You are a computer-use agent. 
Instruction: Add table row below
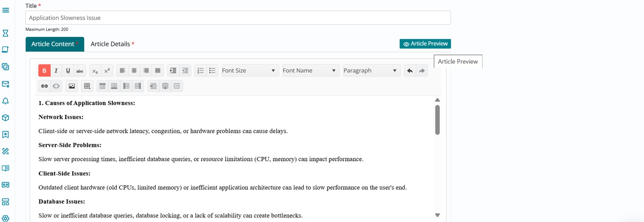(x=114, y=86)
